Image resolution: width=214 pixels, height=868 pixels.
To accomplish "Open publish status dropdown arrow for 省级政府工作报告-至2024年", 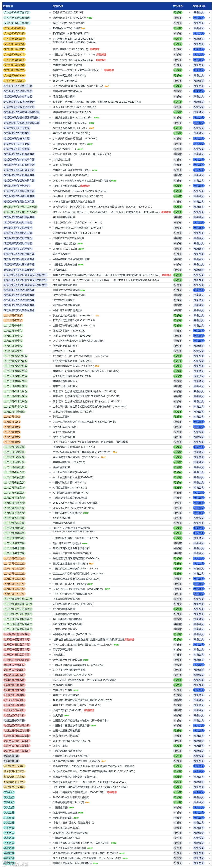I will pos(190,13).
